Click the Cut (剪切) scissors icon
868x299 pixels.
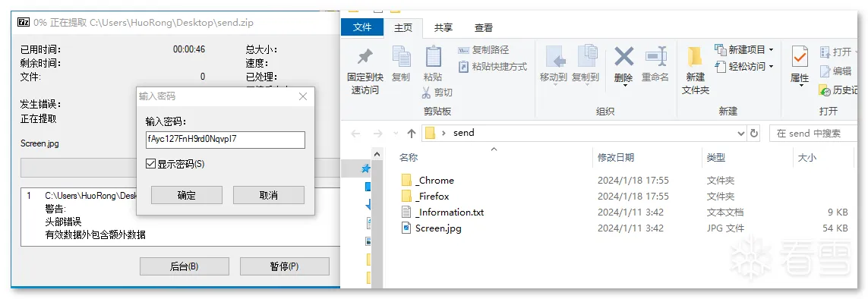click(426, 93)
